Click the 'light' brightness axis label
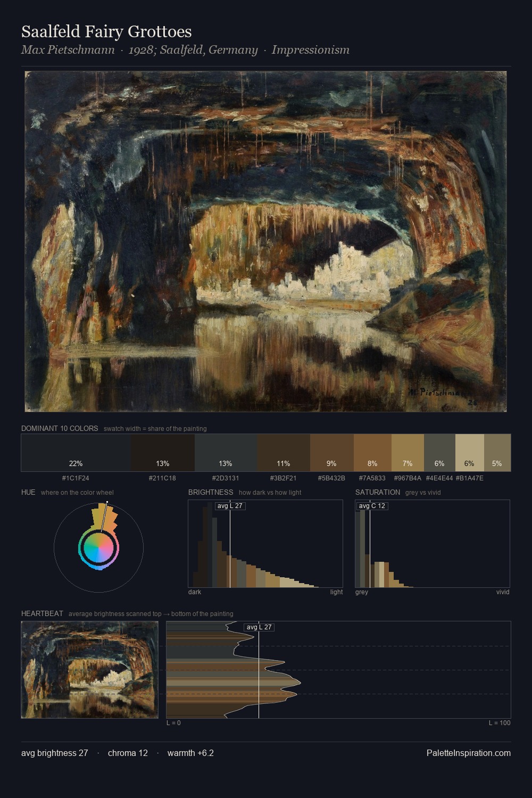The image size is (532, 798). point(336,592)
